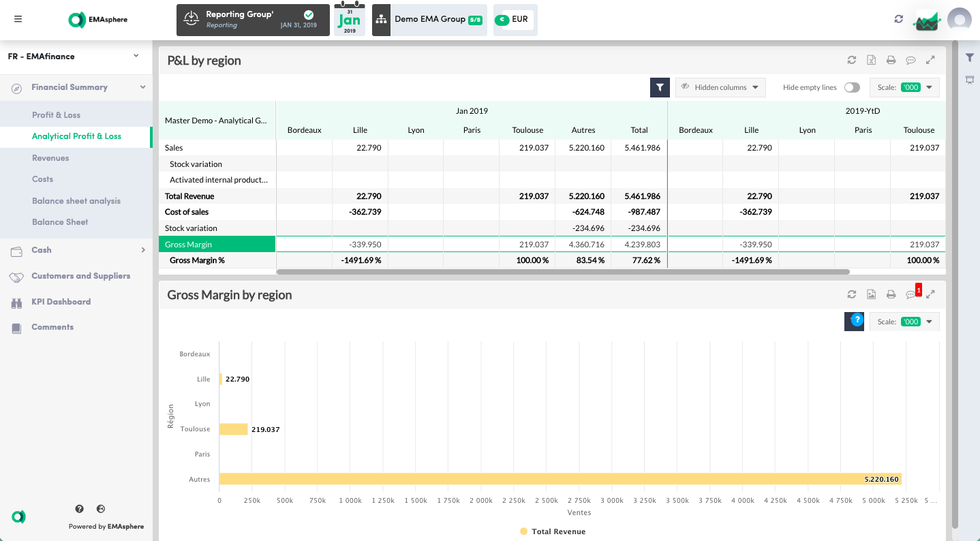Open comments on Gross Margin by region chart
Image resolution: width=980 pixels, height=541 pixels.
(910, 294)
